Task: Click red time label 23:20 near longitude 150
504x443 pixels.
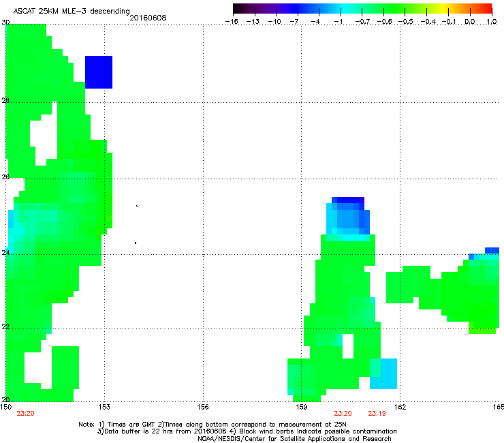Action: (25, 414)
